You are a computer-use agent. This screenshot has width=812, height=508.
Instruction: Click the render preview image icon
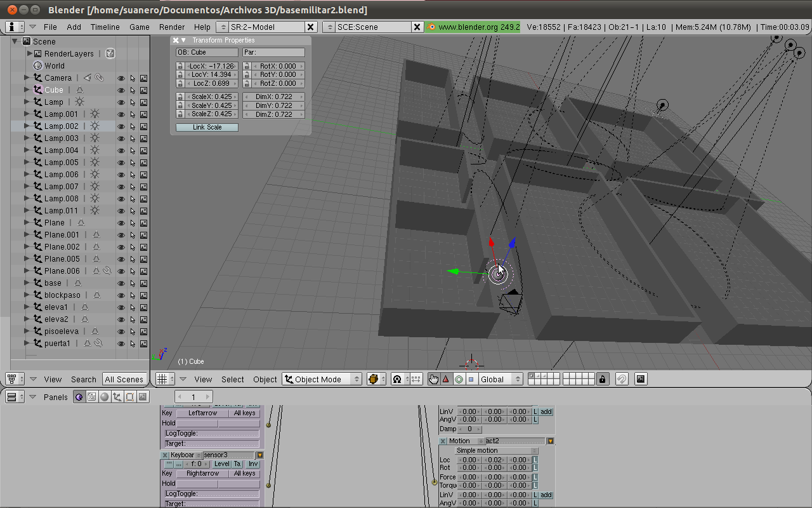[x=641, y=379]
